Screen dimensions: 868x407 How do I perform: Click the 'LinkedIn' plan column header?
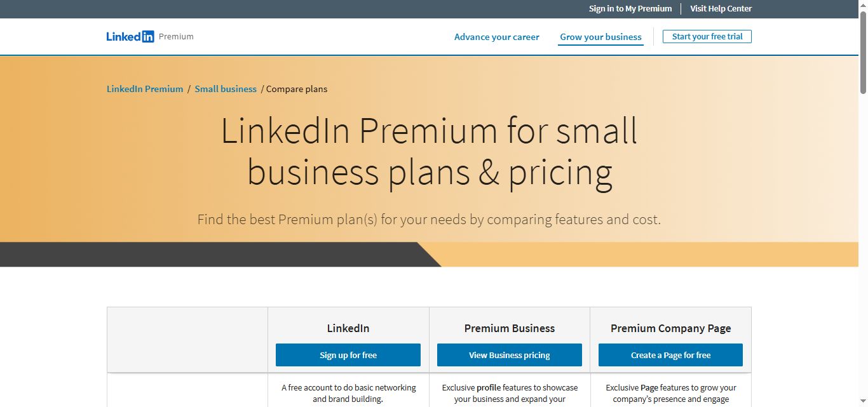348,328
